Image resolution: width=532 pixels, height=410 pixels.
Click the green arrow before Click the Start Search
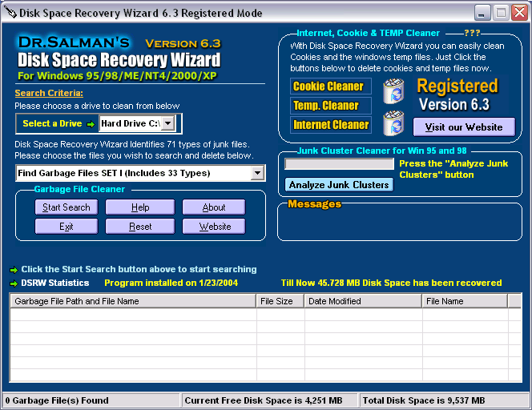14,270
